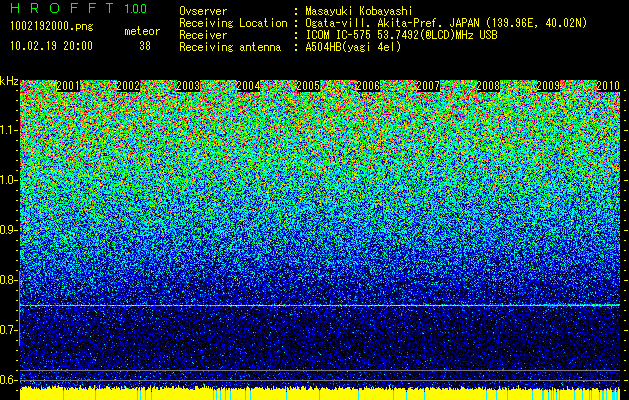
Task: Click the meteor label
Action: [x=142, y=31]
